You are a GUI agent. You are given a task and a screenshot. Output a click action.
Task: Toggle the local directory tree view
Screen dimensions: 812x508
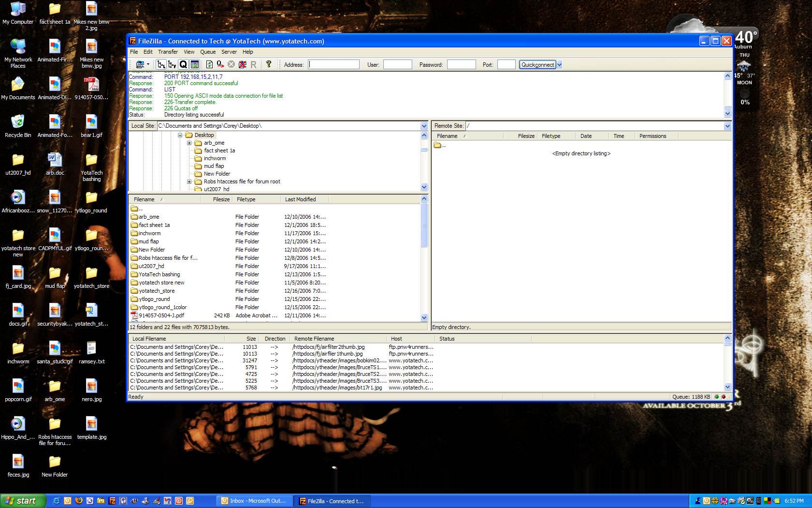161,64
